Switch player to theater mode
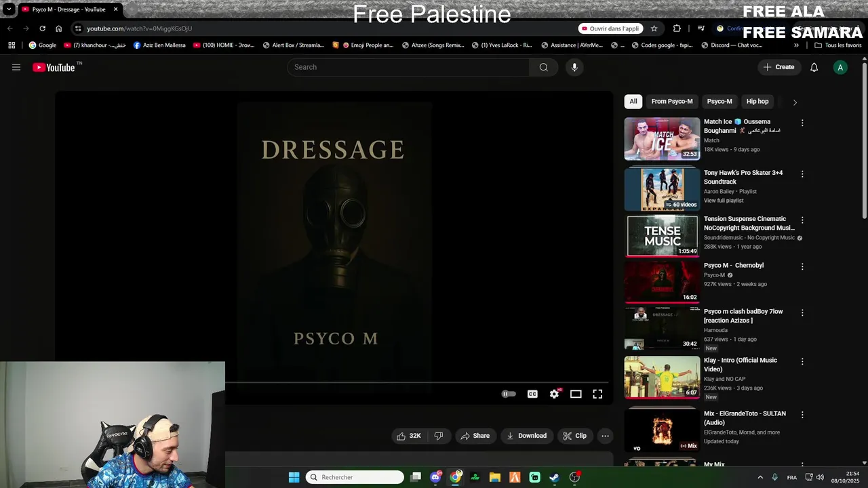This screenshot has height=488, width=868. [576, 394]
